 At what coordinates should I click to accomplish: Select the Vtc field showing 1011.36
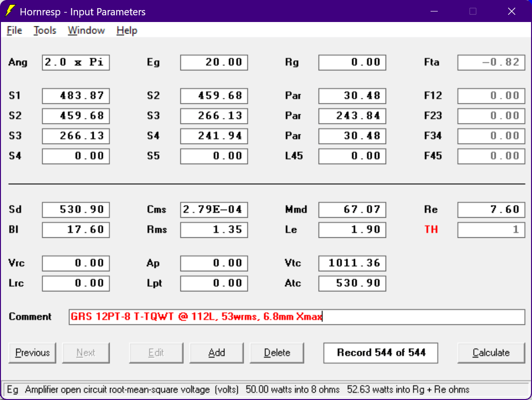[352, 263]
